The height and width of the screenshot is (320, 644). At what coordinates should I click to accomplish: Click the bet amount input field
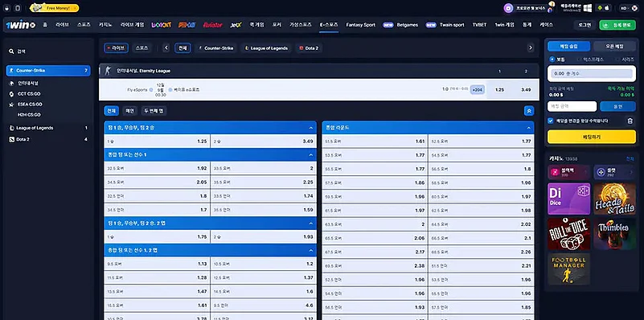click(572, 106)
